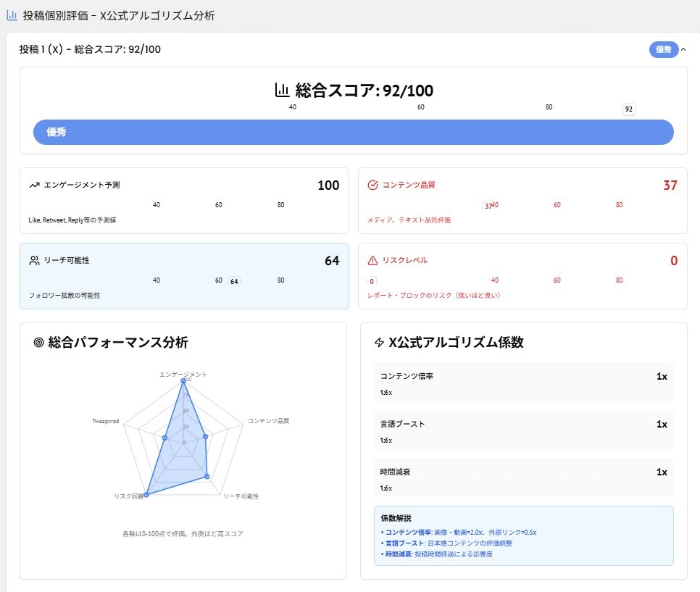Select the people icon on リーチ可能性 card
Screen dimensions: 700x592
(34, 261)
